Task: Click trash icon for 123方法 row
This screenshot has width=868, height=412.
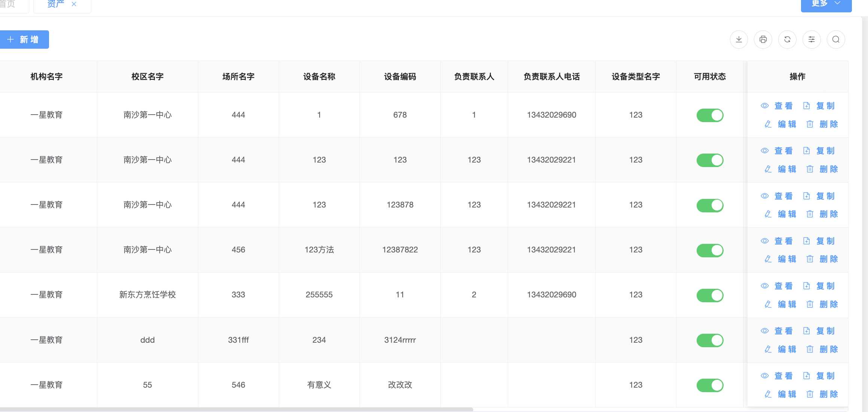Action: [810, 259]
